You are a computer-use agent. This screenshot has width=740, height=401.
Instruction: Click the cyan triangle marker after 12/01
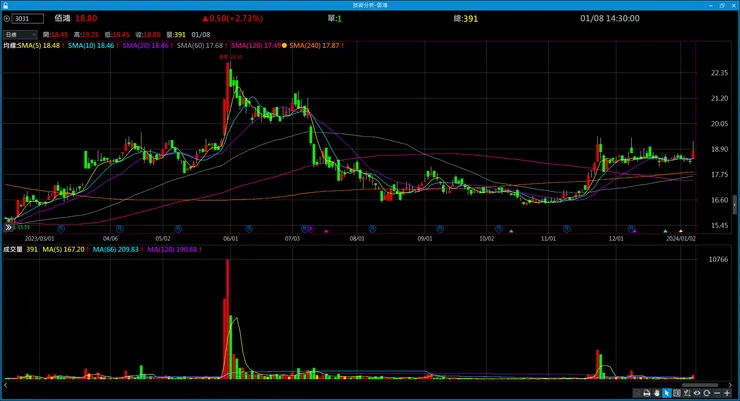[x=665, y=231]
